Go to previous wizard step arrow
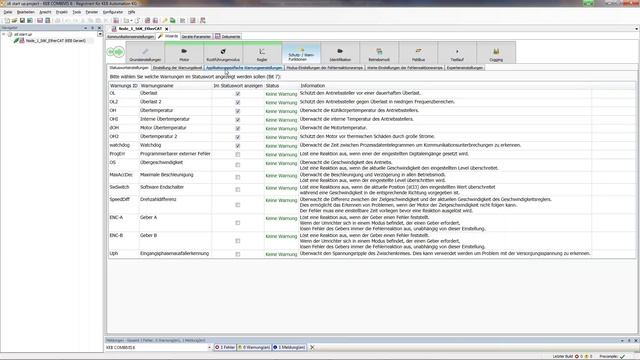 111,52
